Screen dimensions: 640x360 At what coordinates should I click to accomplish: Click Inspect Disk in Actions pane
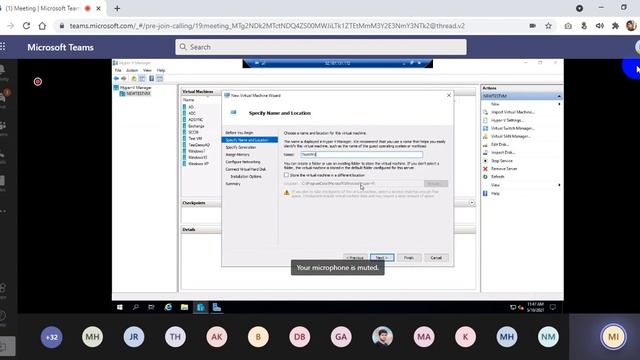click(503, 152)
